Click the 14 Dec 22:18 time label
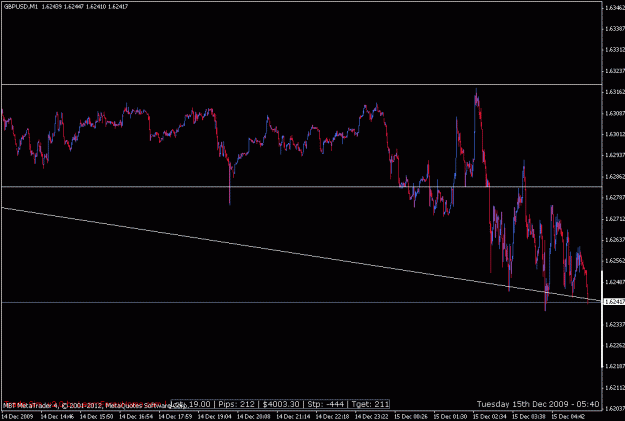The width and height of the screenshot is (625, 421). click(332, 417)
